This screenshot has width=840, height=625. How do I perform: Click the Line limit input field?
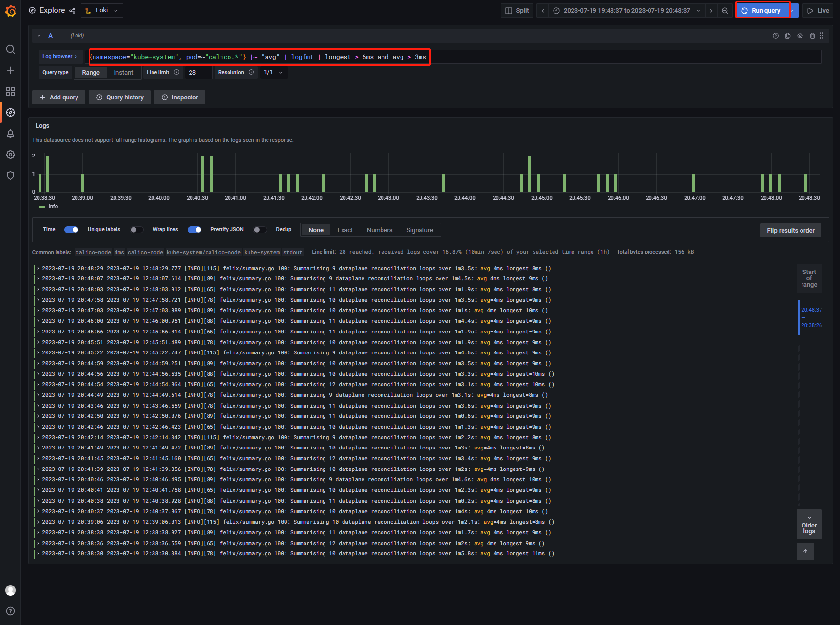click(x=198, y=73)
